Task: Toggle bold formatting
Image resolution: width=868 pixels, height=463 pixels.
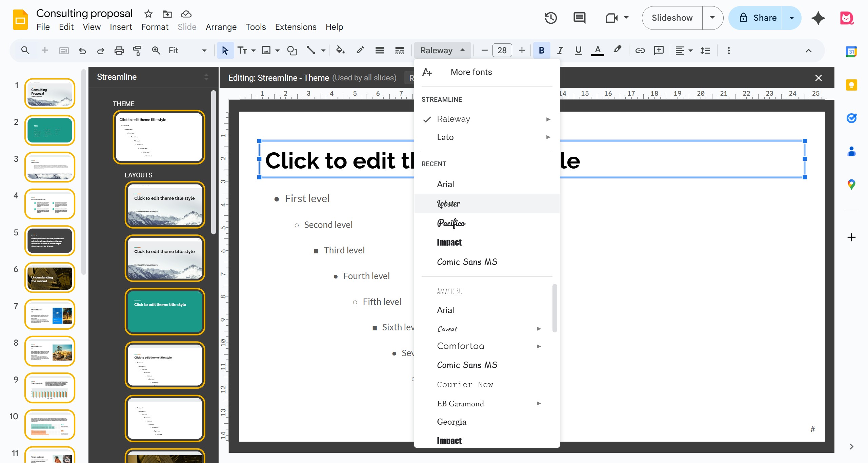Action: coord(541,51)
